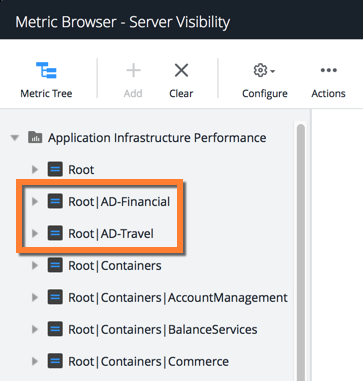This screenshot has height=381, width=363.
Task: Expand the Root node arrow
Action: coord(35,169)
